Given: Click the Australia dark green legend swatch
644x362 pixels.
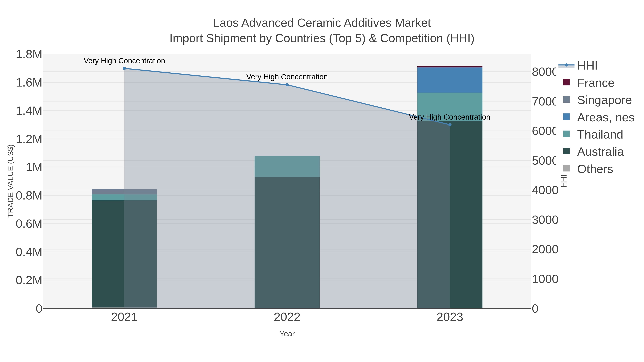Looking at the screenshot, I should (x=566, y=151).
